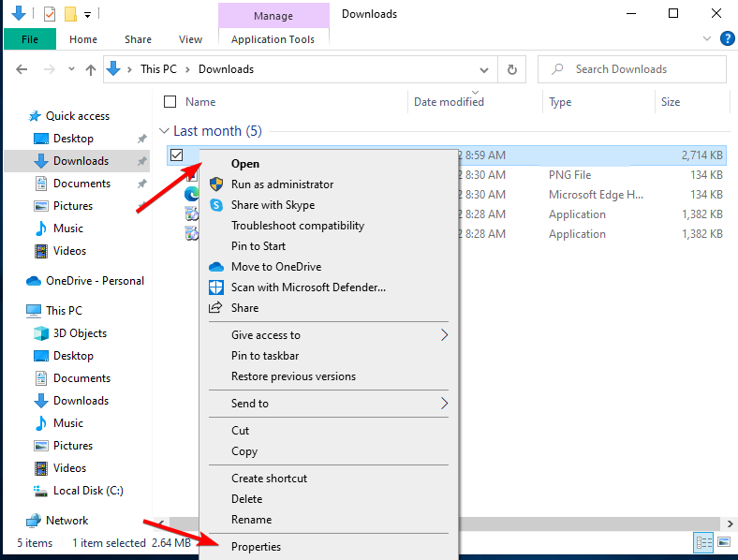Open Local Disk (C:) in the sidebar

pyautogui.click(x=88, y=491)
